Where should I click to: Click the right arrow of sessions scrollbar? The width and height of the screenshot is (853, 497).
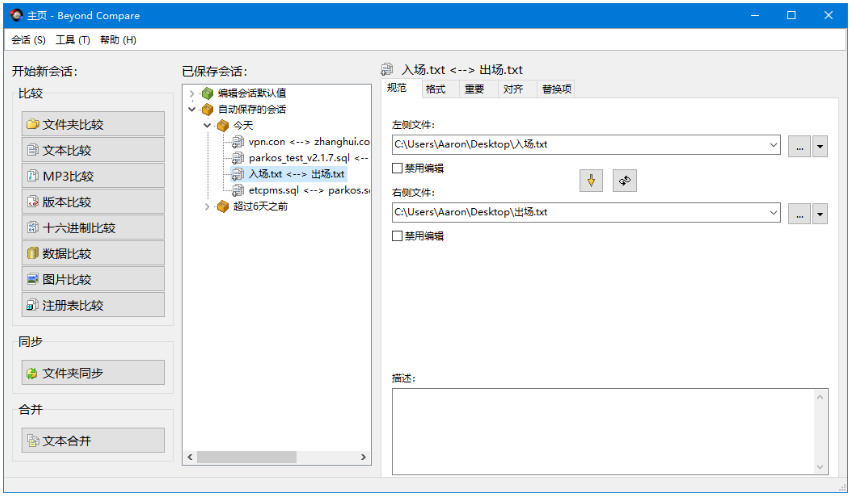point(363,457)
